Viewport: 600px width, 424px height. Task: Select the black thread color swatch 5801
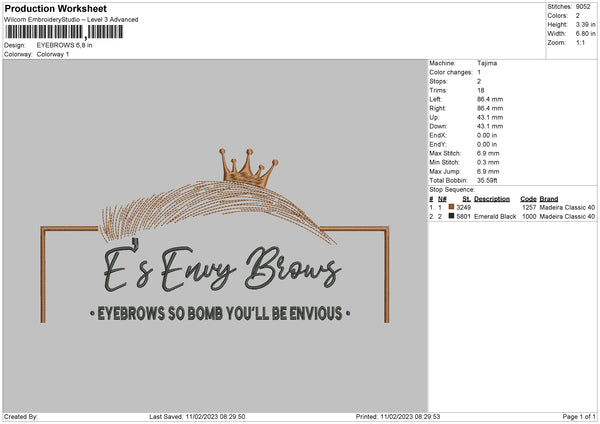pyautogui.click(x=452, y=216)
